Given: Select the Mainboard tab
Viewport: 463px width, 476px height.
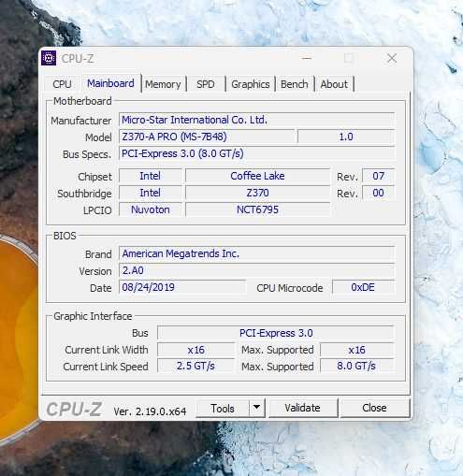Looking at the screenshot, I should tap(110, 83).
